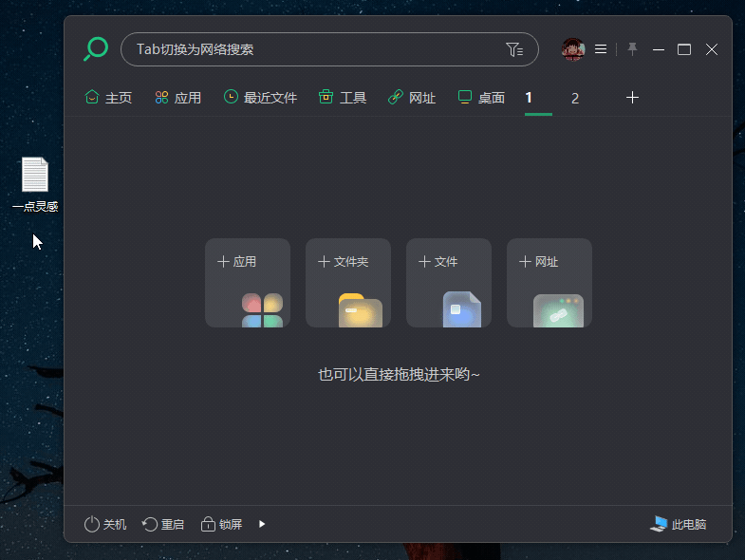Expand more power options arrow
Screen dimensions: 745x560
pyautogui.click(x=262, y=524)
